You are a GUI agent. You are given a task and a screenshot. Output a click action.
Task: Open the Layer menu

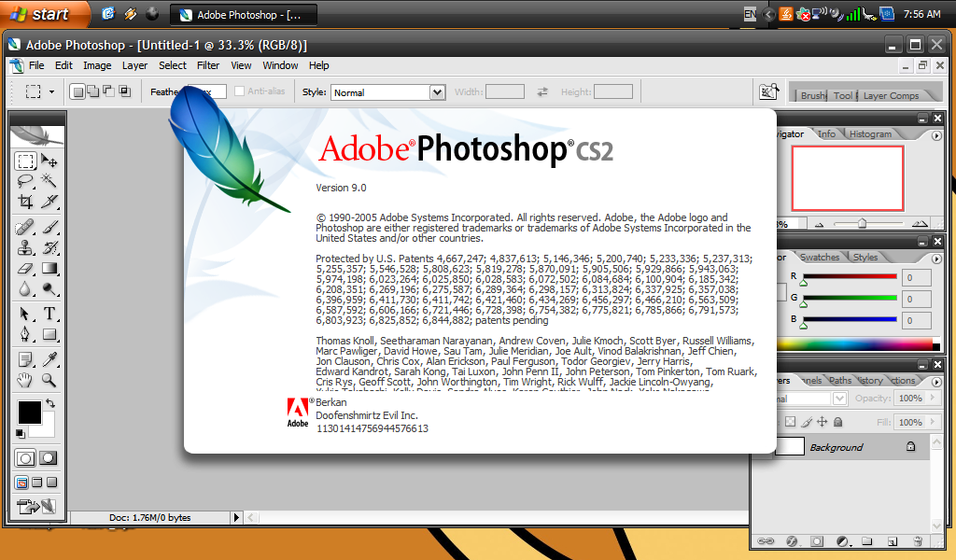coord(134,65)
